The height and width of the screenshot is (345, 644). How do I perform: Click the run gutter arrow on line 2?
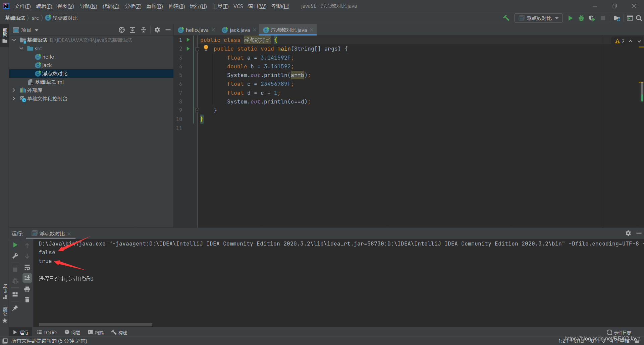tap(188, 49)
